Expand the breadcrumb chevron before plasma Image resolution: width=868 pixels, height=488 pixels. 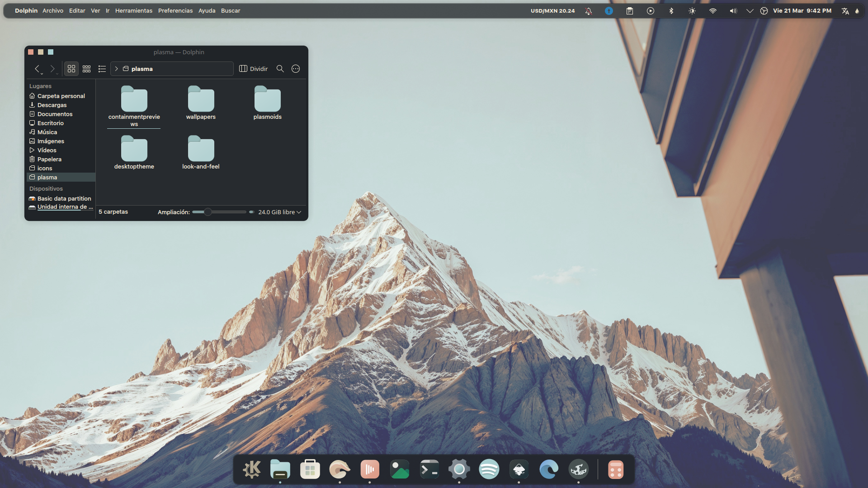coord(116,69)
